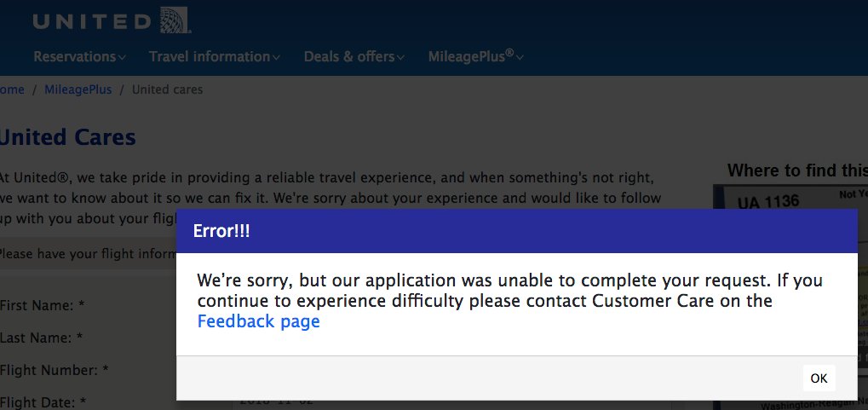Click the Error!!! dialog title bar
The width and height of the screenshot is (868, 410).
click(x=516, y=231)
